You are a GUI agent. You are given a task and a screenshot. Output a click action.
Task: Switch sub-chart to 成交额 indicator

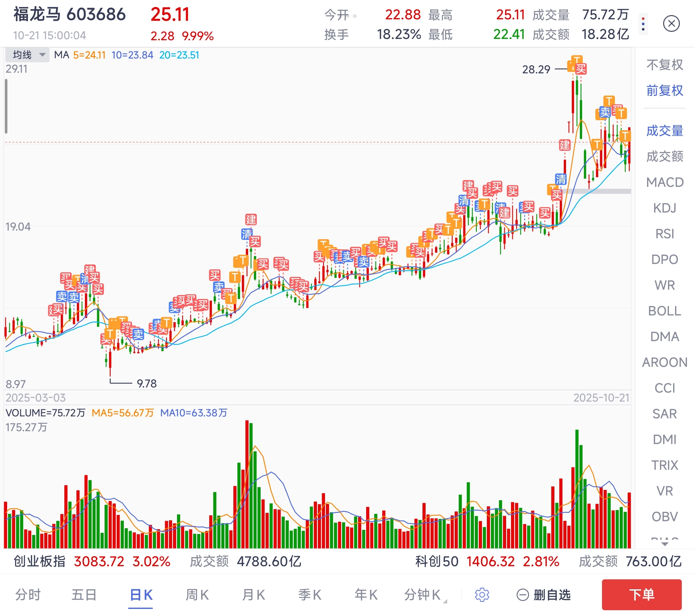(x=664, y=156)
